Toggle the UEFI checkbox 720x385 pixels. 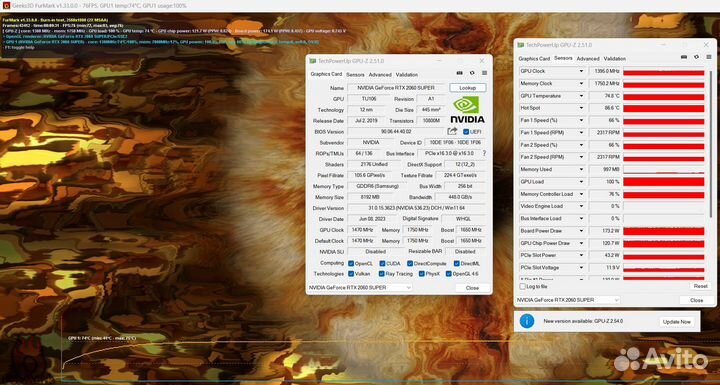(466, 132)
